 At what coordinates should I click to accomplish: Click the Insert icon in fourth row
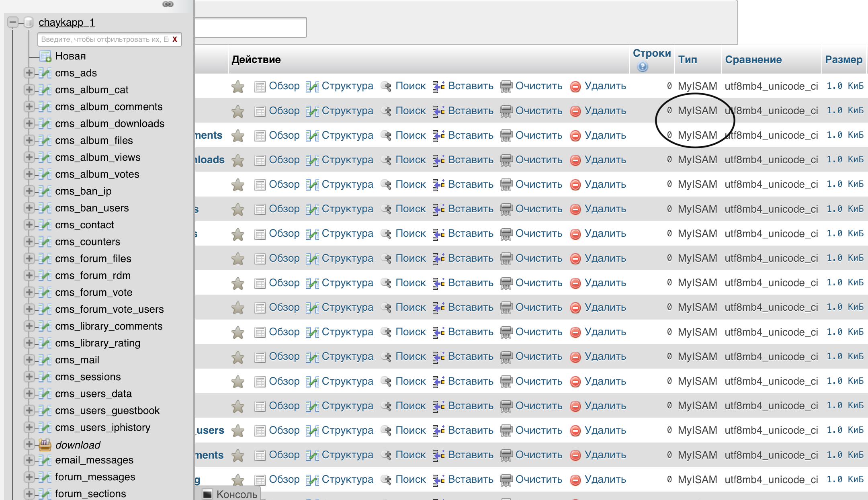click(439, 160)
